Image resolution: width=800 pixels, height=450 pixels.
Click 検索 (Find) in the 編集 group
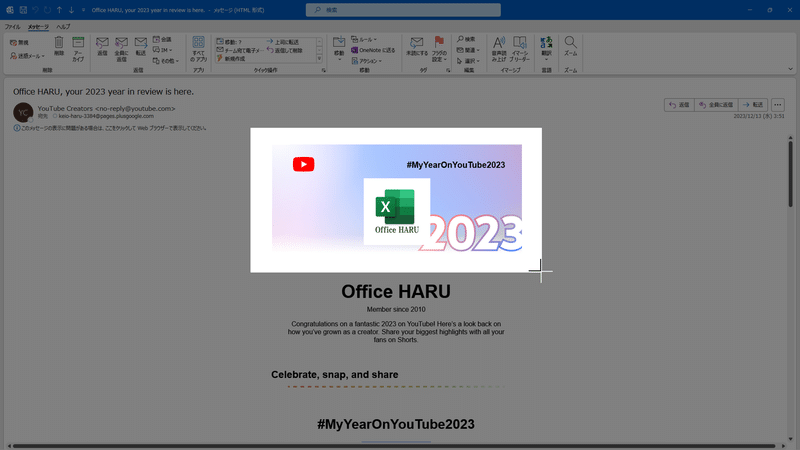click(x=466, y=39)
